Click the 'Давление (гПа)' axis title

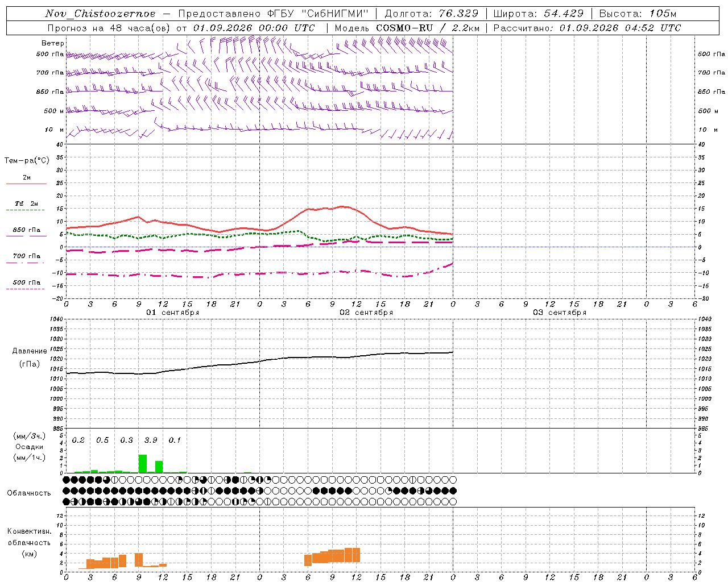coord(30,357)
